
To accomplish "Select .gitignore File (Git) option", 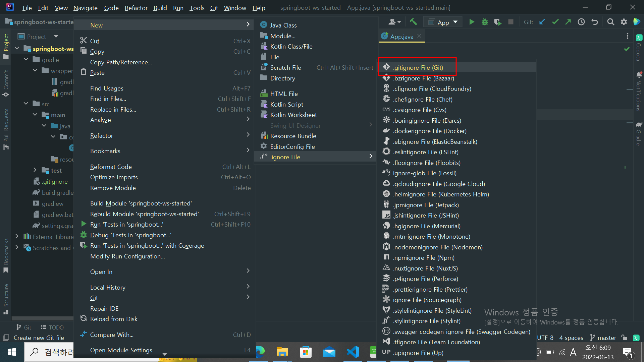I will click(x=418, y=67).
